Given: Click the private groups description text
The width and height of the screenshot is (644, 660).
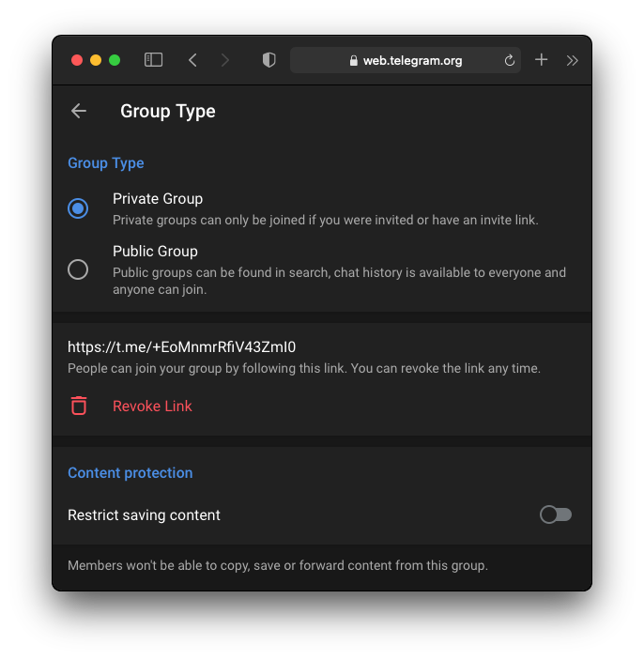Looking at the screenshot, I should [326, 220].
